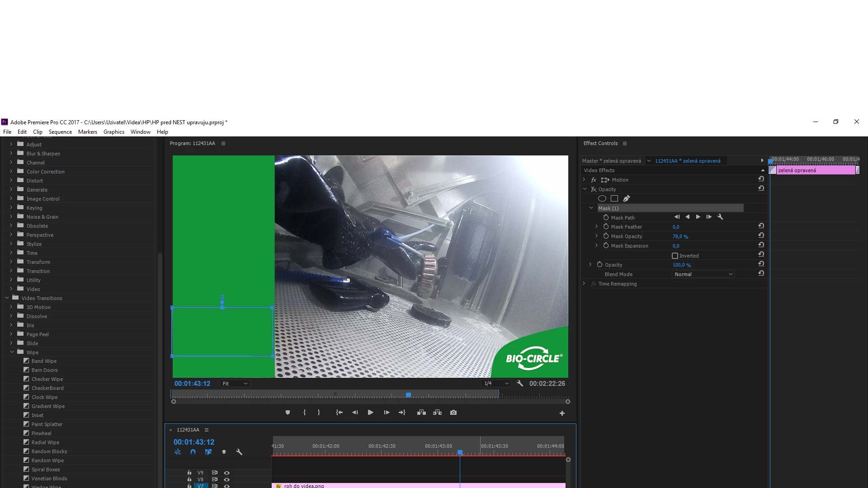
Task: Click the Mask Opacity 78,0 % value
Action: pyautogui.click(x=680, y=236)
